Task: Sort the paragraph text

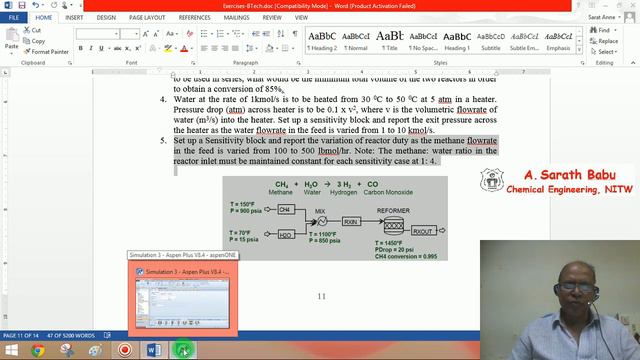Action: pyautogui.click(x=281, y=34)
